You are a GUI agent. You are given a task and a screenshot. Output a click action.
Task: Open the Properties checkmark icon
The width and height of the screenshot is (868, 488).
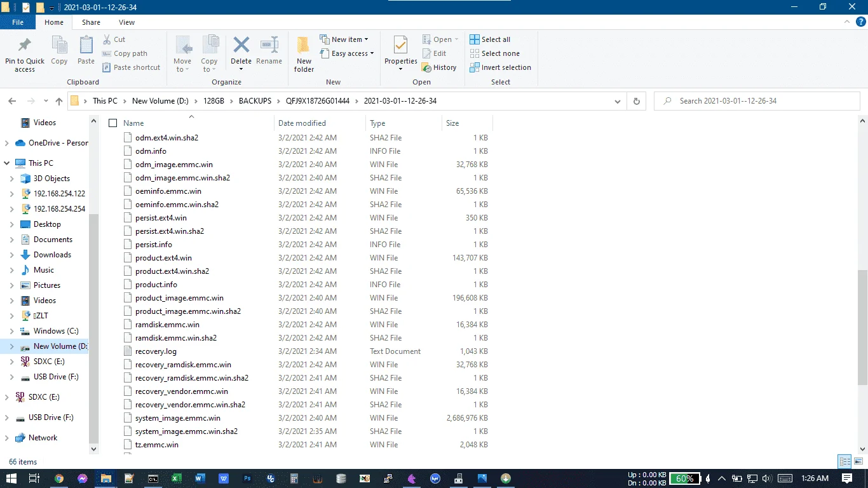click(x=400, y=45)
